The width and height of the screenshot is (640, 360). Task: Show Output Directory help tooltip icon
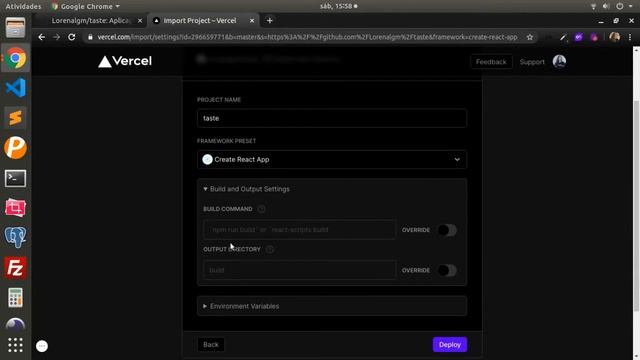(269, 249)
